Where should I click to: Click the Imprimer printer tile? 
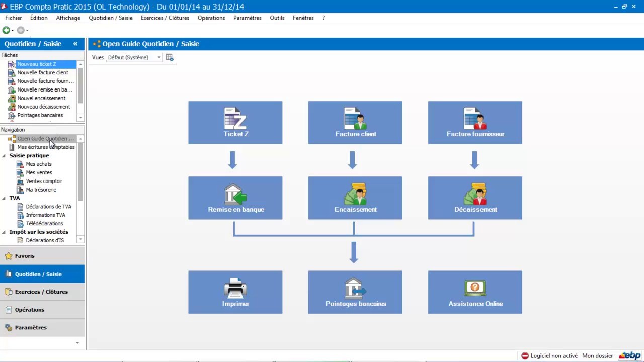pyautogui.click(x=235, y=293)
